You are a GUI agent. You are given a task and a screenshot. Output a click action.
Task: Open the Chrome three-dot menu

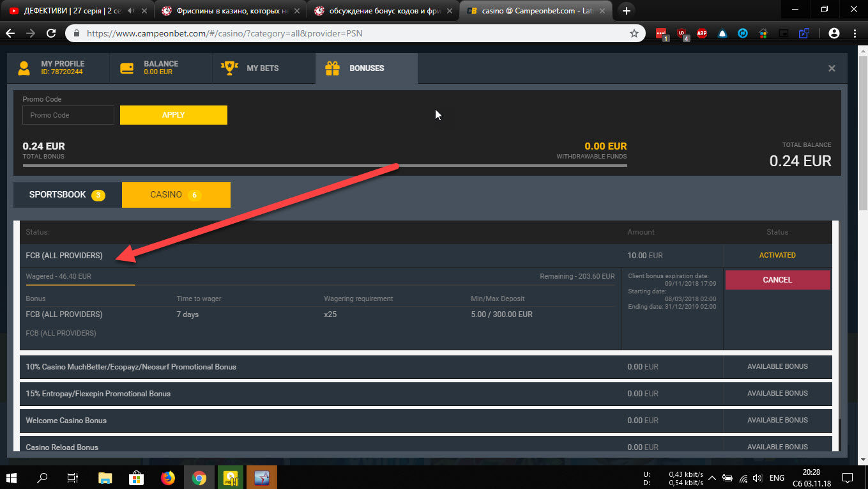point(854,33)
